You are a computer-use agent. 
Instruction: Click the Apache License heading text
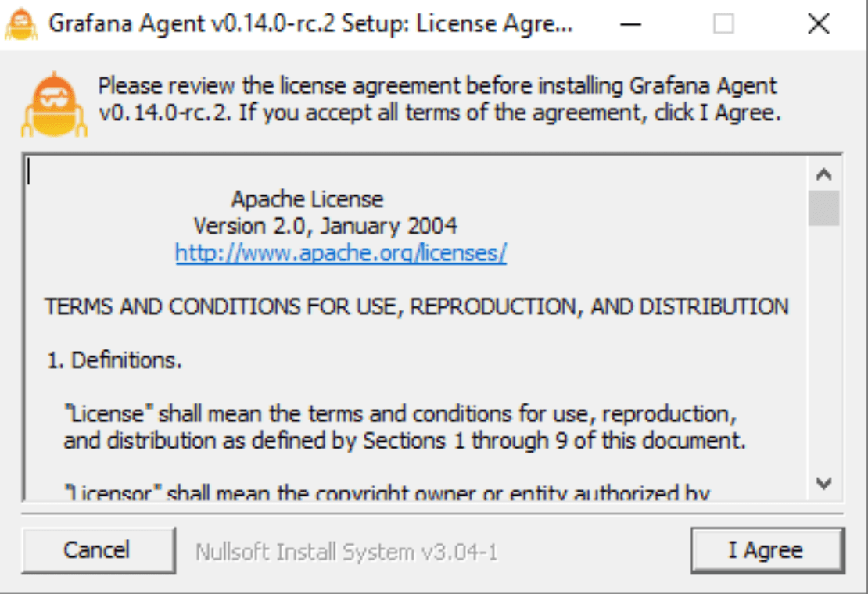click(307, 199)
